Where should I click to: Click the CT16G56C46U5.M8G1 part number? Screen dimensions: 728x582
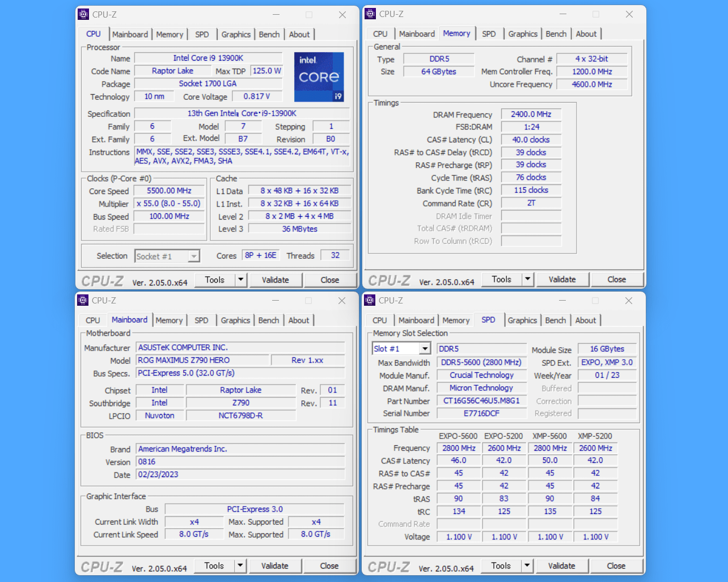coord(481,400)
